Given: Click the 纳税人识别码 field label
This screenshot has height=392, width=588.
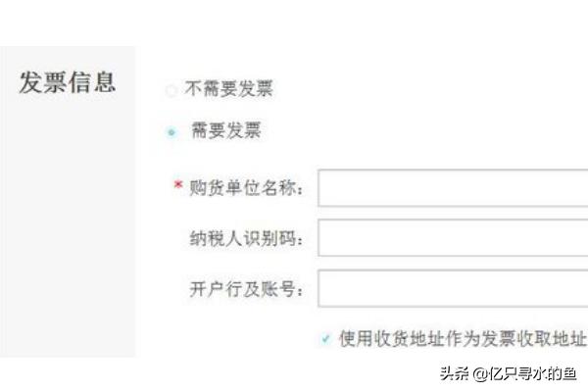Looking at the screenshot, I should (246, 239).
